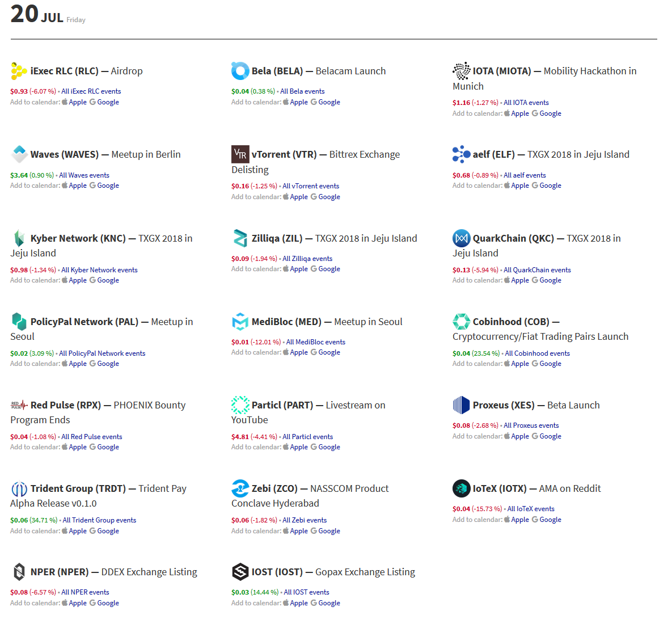The image size is (672, 628).
Task: Click the aelf coin logo
Action: pos(461,154)
